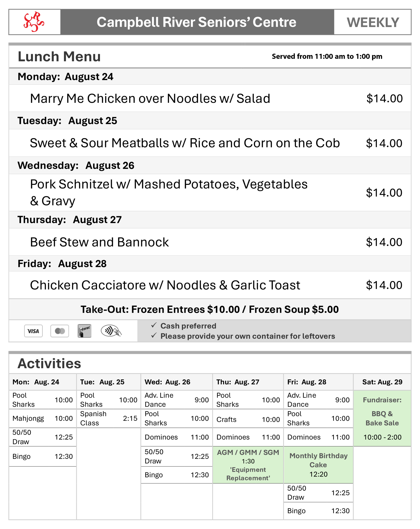Click the Mastercard payment icon

60,331
